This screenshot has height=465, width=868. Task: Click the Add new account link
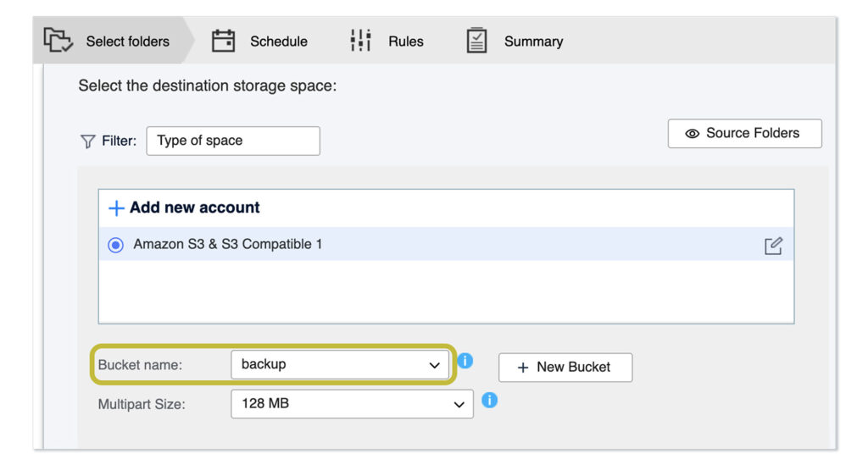tap(194, 208)
